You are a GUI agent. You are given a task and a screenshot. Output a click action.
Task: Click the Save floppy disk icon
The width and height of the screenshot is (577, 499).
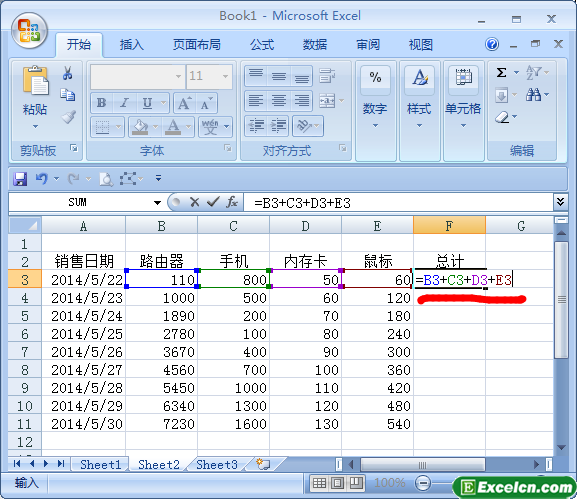[x=20, y=179]
